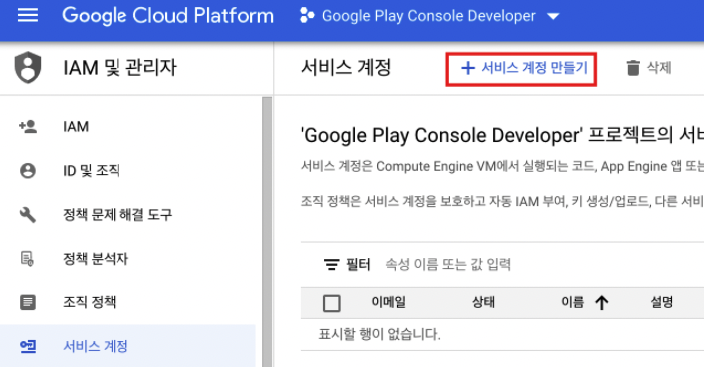This screenshot has height=367, width=705.
Task: Focus the 속성 이름 또는 값 입력 filter field
Action: [x=448, y=264]
